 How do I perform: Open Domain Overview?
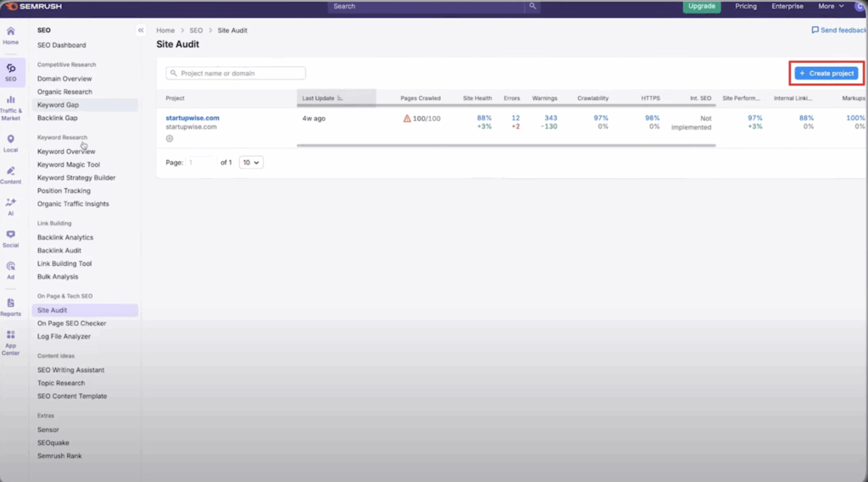pos(64,79)
